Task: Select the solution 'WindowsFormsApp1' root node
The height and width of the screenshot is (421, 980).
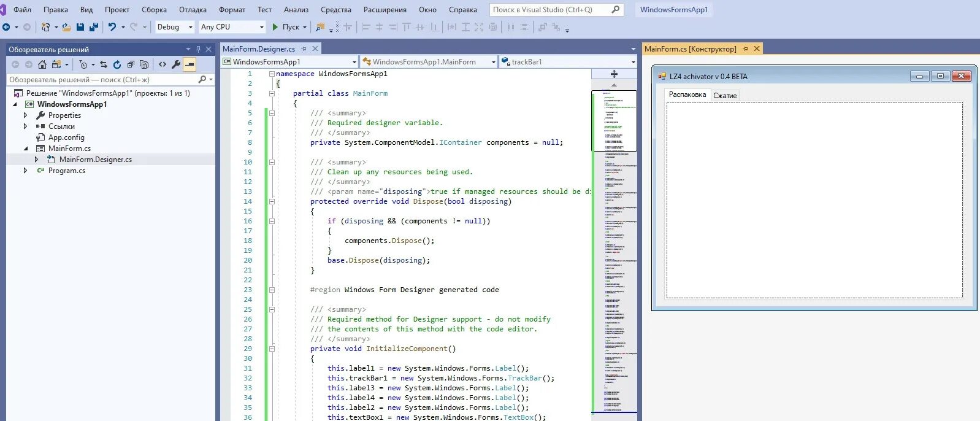Action: [108, 93]
